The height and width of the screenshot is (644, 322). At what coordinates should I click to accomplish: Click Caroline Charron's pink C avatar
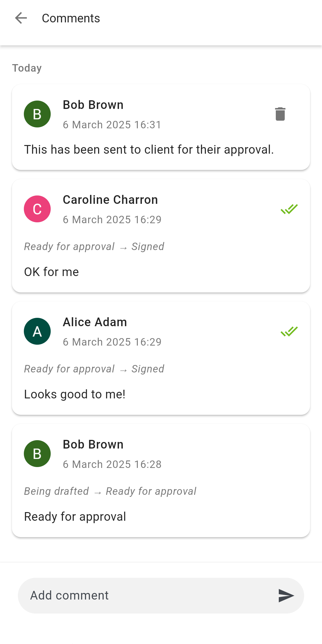(x=37, y=209)
